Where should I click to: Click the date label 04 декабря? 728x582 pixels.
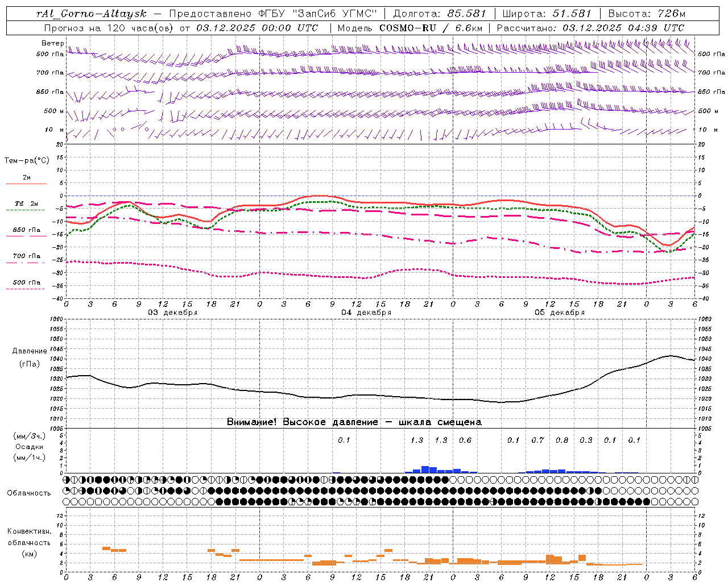(x=366, y=313)
